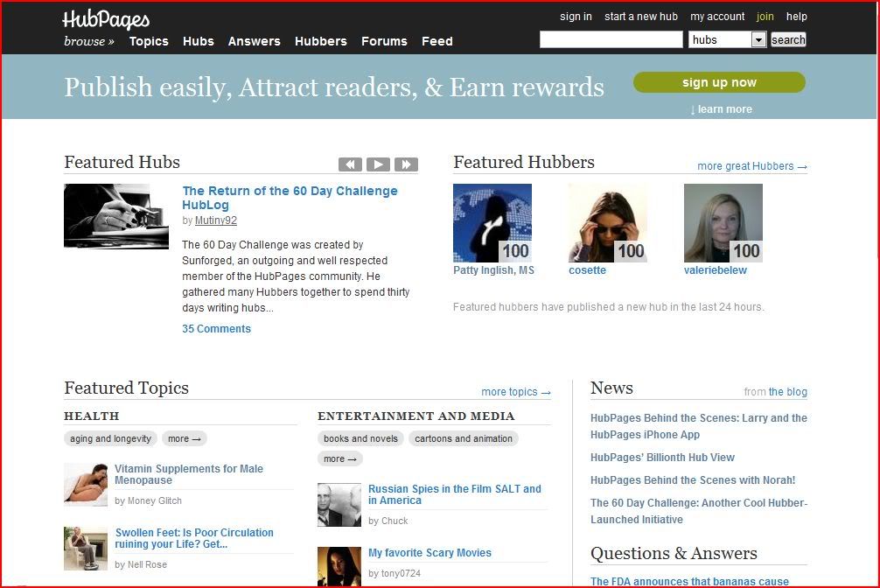
Task: Open Swollen Feet hub thumbnail
Action: pyautogui.click(x=86, y=549)
